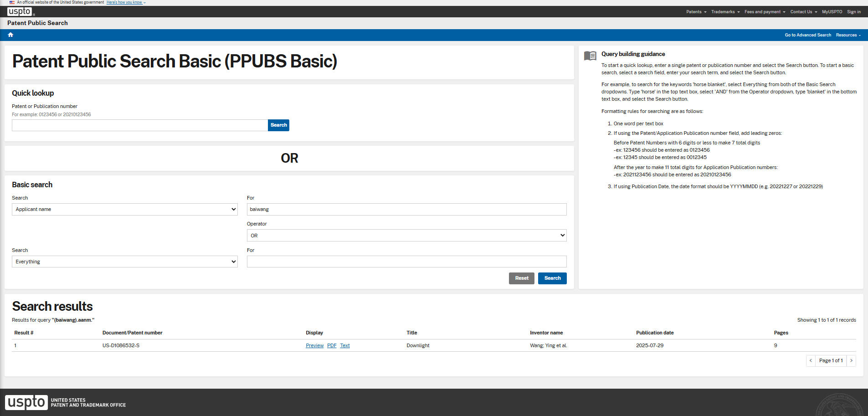868x416 pixels.
Task: Open the OR operator dropdown
Action: (x=406, y=236)
